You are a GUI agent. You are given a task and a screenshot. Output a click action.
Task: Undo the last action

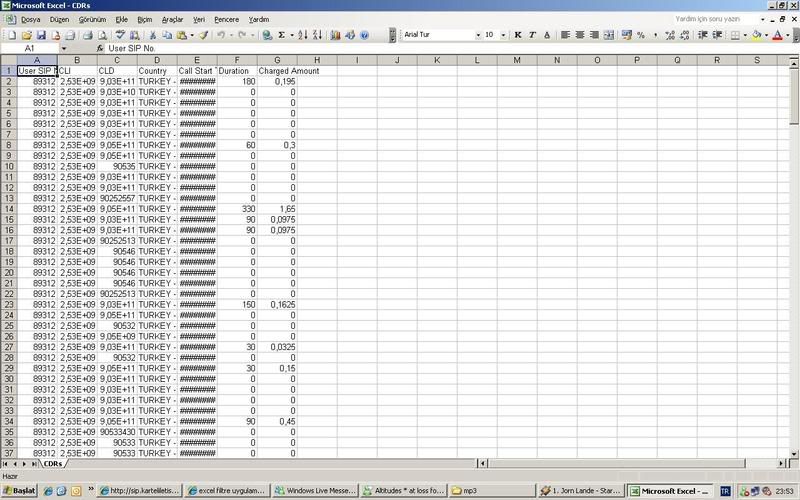coord(221,35)
